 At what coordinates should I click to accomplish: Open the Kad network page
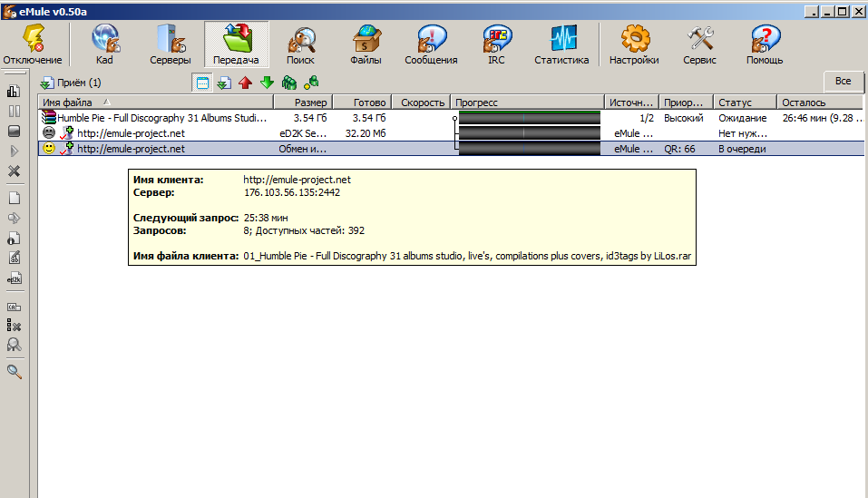pyautogui.click(x=104, y=44)
